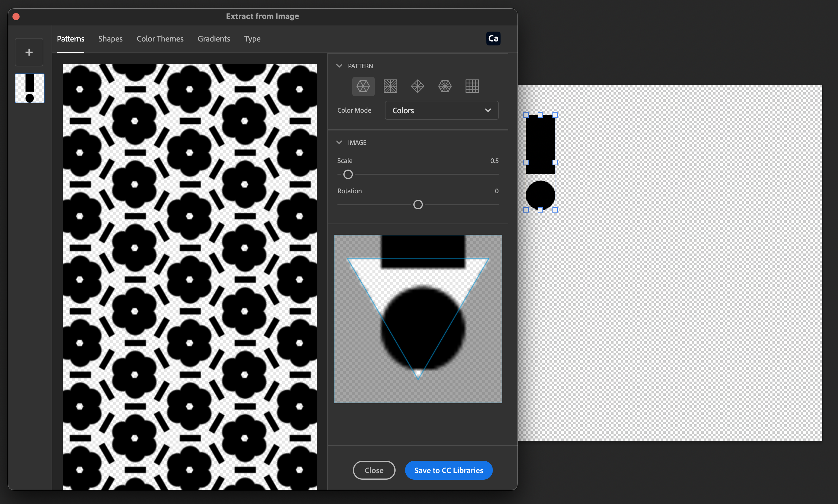The width and height of the screenshot is (838, 504).
Task: Switch to the Gradients tab
Action: pyautogui.click(x=214, y=39)
